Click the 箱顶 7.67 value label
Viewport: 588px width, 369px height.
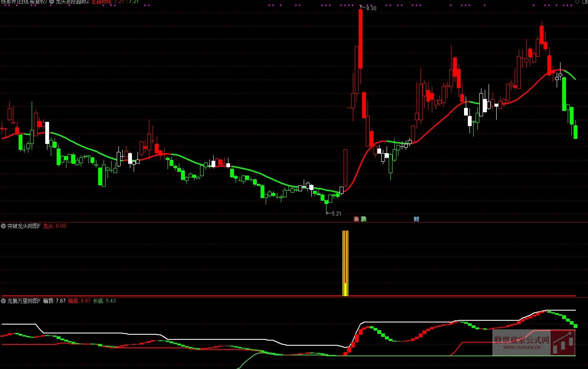click(x=54, y=301)
